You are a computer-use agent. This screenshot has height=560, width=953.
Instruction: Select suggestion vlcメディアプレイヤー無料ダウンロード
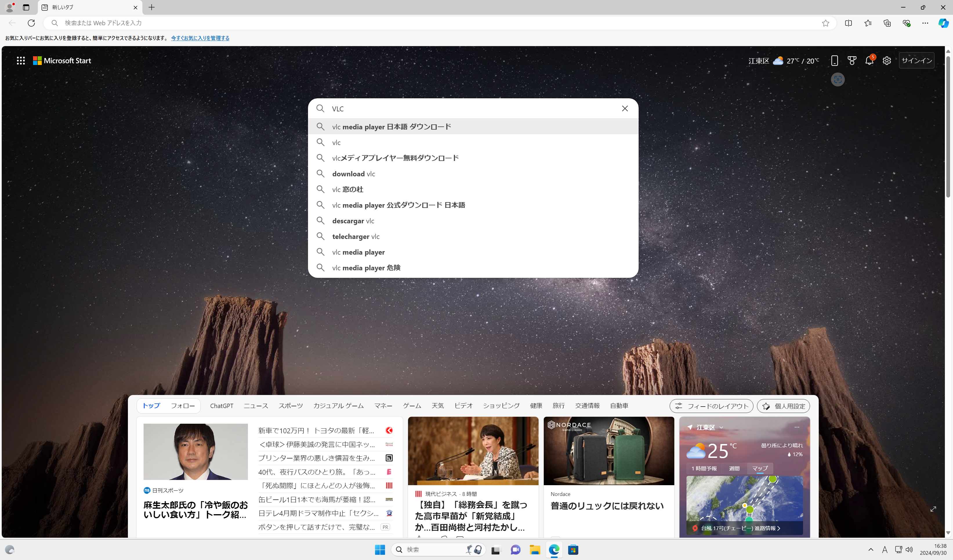tap(473, 158)
